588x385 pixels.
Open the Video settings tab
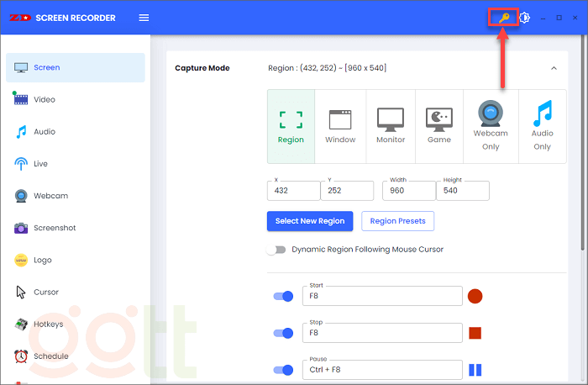tap(44, 99)
